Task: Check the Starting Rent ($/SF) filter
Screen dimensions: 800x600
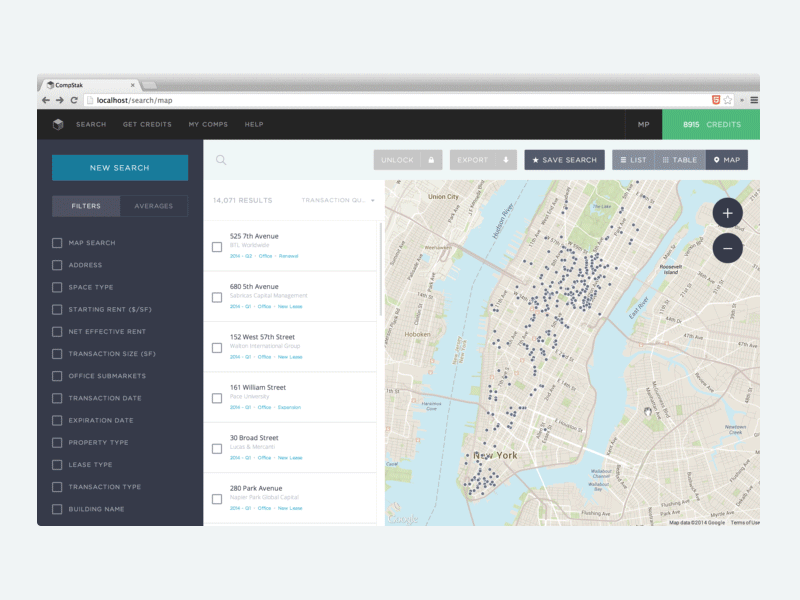Action: pyautogui.click(x=57, y=309)
